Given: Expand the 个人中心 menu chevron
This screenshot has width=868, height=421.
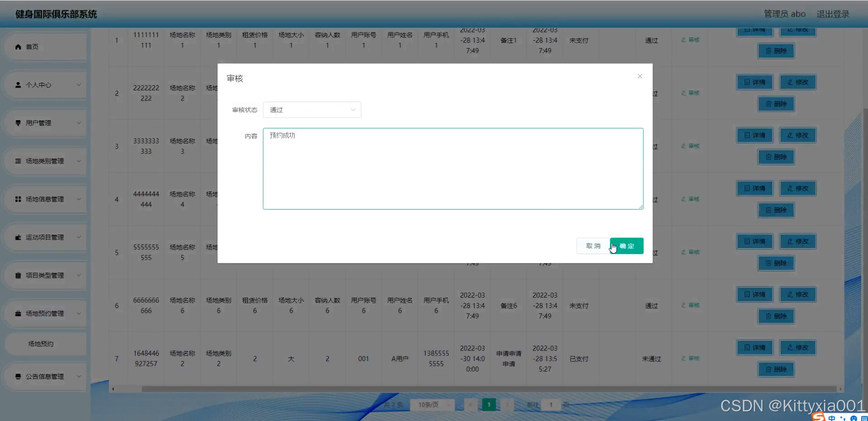Looking at the screenshot, I should pos(79,85).
